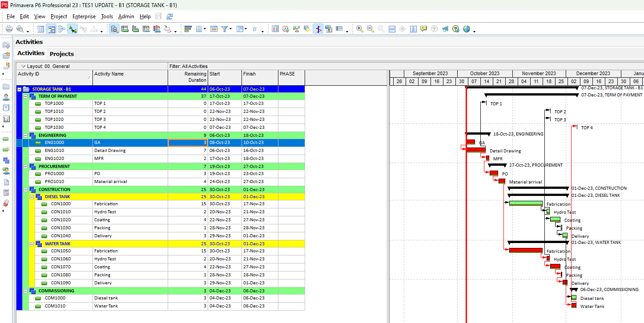Collapse the DIESEL TANK group
The image size is (644, 323).
[x=32, y=197]
